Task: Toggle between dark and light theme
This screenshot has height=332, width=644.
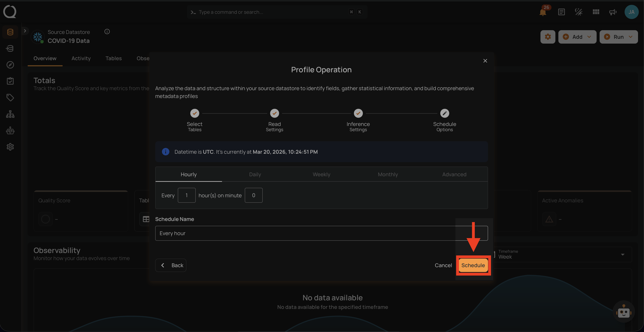Action: (x=578, y=12)
